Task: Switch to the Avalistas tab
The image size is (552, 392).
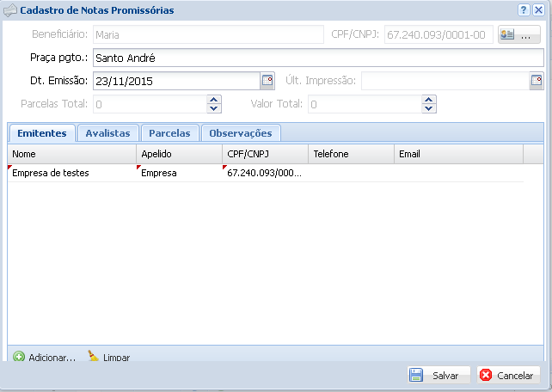Action: (107, 133)
